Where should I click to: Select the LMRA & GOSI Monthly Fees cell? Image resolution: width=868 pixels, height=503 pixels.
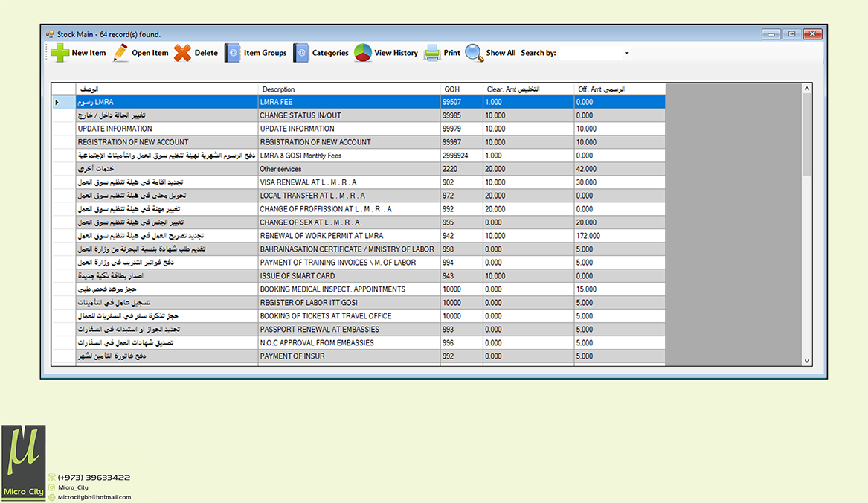click(350, 156)
